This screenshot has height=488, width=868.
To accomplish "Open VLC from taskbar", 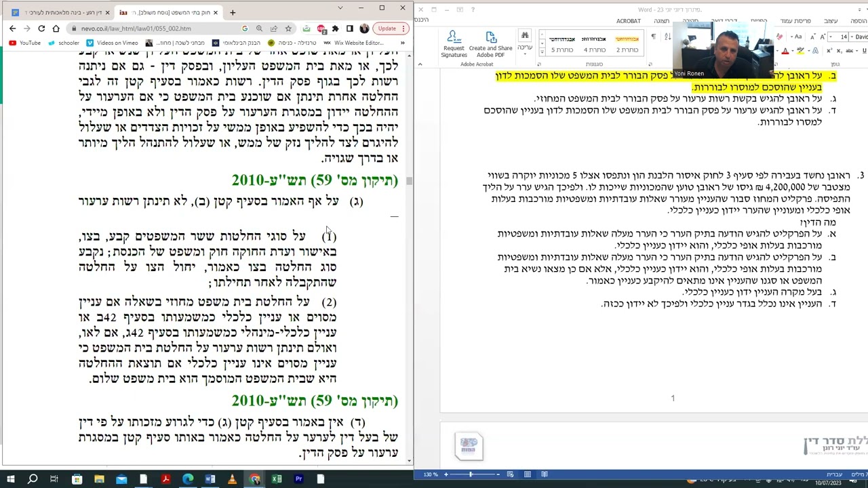I will click(232, 479).
